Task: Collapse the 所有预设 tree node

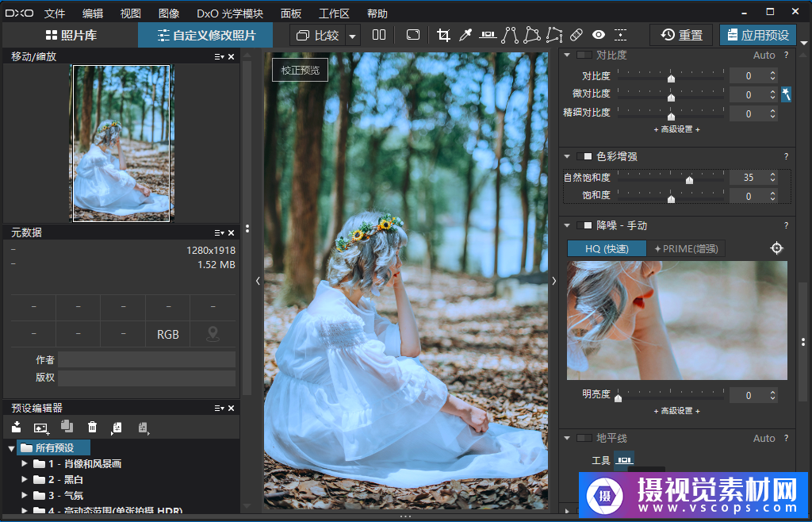Action: [x=12, y=448]
